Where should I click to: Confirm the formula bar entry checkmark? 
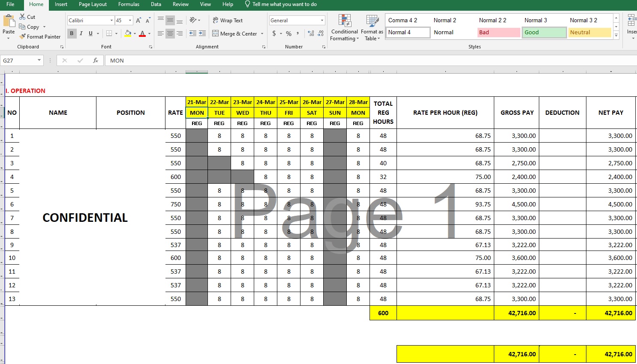tap(80, 60)
